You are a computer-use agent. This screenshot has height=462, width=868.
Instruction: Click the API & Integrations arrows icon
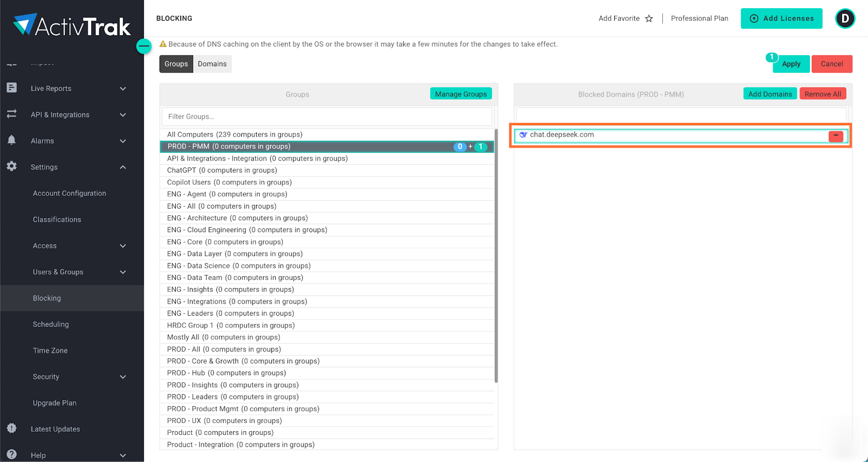tap(11, 114)
